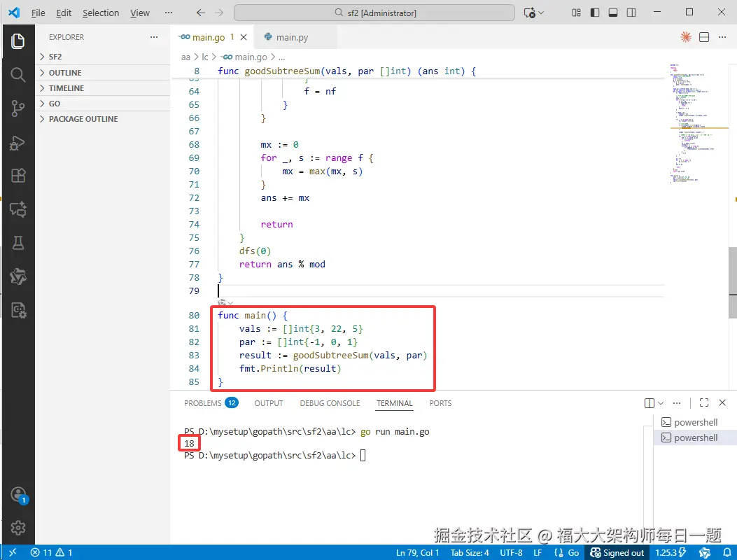
Task: Close the main.go tab
Action: point(244,37)
